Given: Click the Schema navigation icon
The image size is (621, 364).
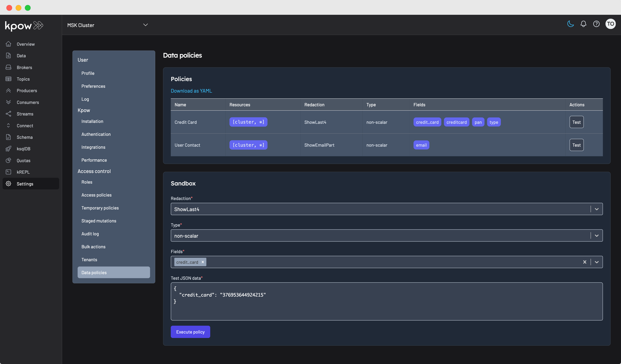Looking at the screenshot, I should [9, 137].
